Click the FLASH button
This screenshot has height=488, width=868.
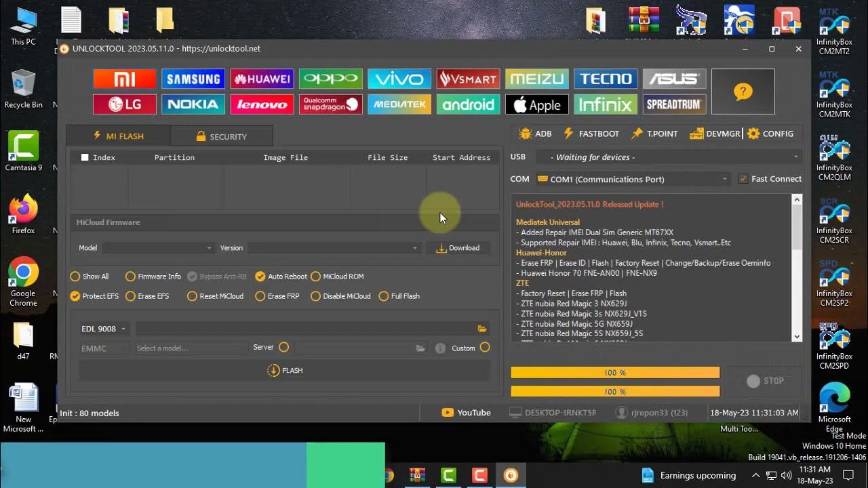(285, 371)
